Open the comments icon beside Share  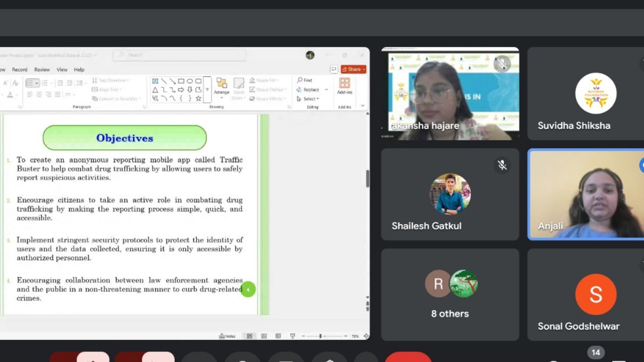(334, 69)
